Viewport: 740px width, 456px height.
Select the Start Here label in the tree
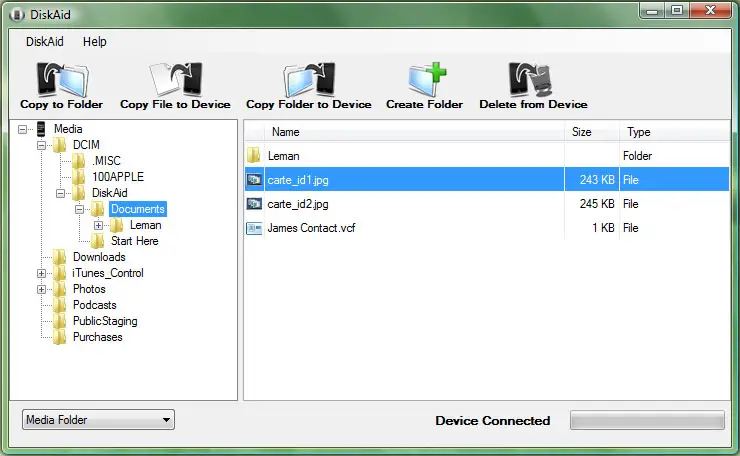(x=135, y=241)
